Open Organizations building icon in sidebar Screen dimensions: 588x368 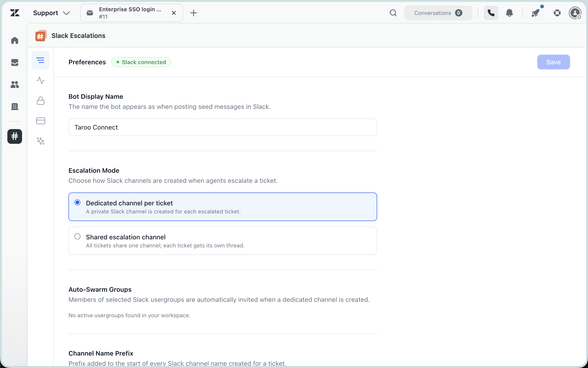pyautogui.click(x=15, y=106)
